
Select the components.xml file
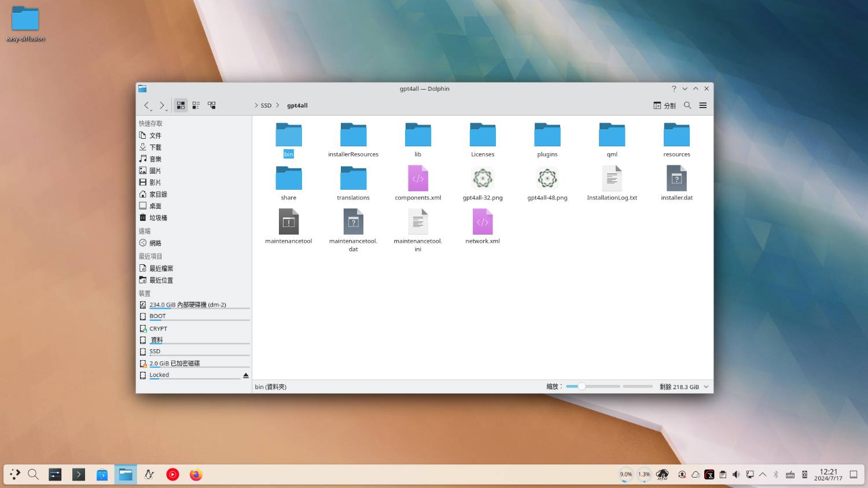click(x=418, y=183)
